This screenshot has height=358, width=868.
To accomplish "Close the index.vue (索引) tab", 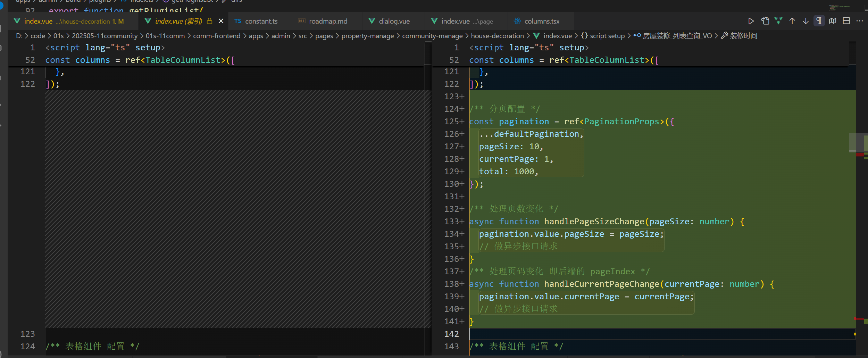I will tap(221, 21).
